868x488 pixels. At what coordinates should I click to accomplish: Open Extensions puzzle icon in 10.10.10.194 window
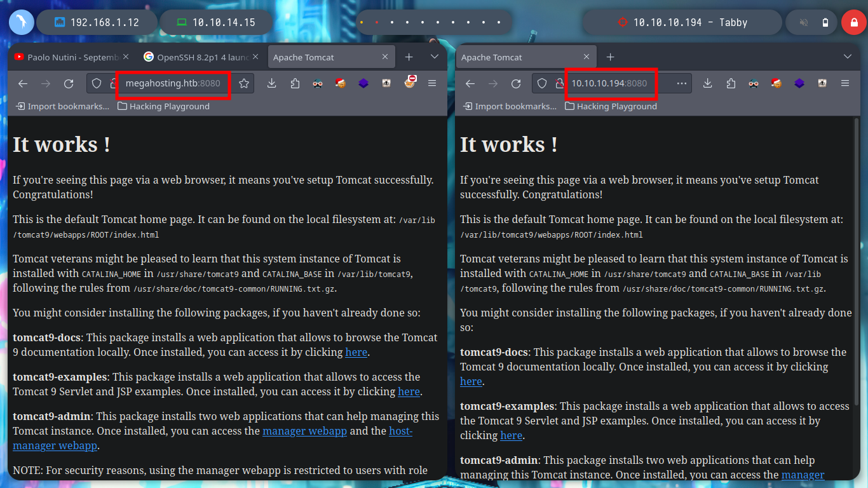pos(731,83)
